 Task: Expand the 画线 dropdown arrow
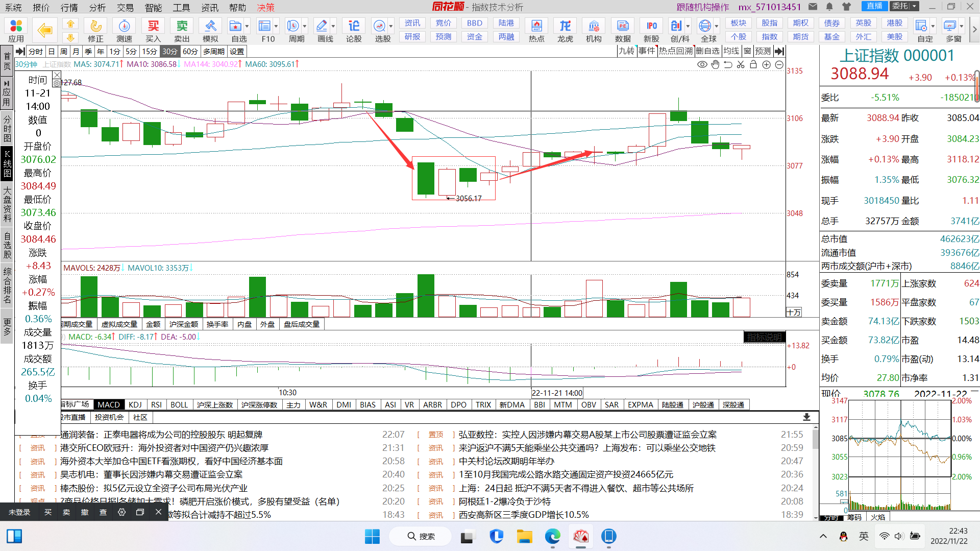tap(333, 26)
